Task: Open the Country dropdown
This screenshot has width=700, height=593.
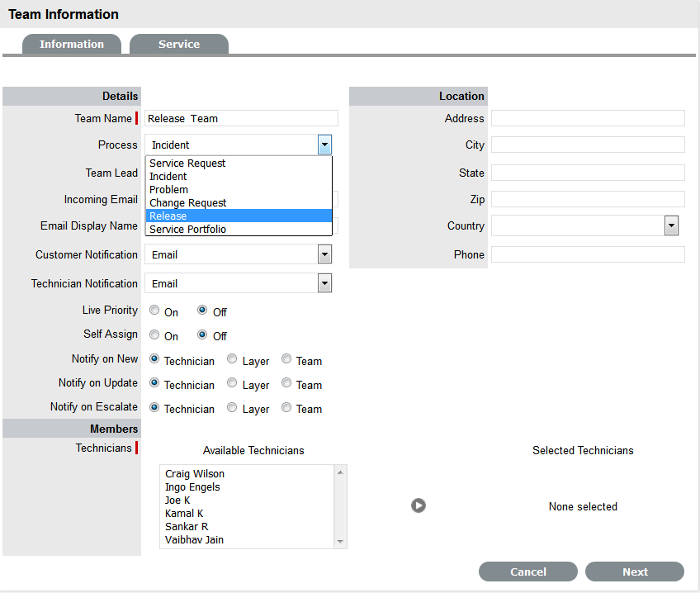Action: click(671, 226)
